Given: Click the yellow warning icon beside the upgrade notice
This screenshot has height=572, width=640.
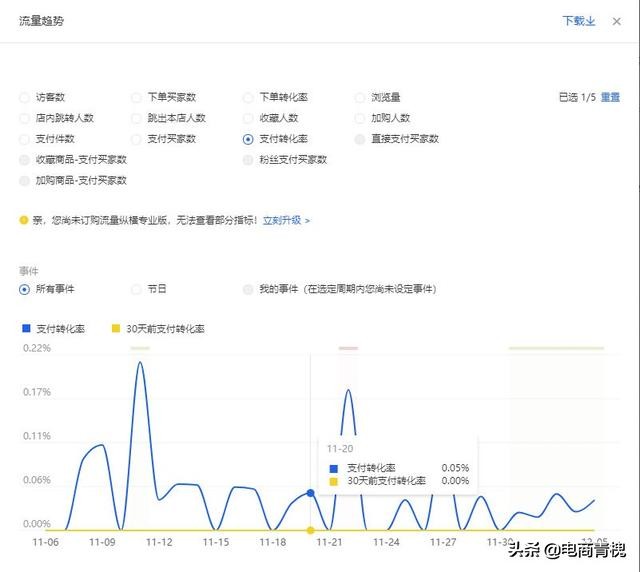Looking at the screenshot, I should 24,220.
